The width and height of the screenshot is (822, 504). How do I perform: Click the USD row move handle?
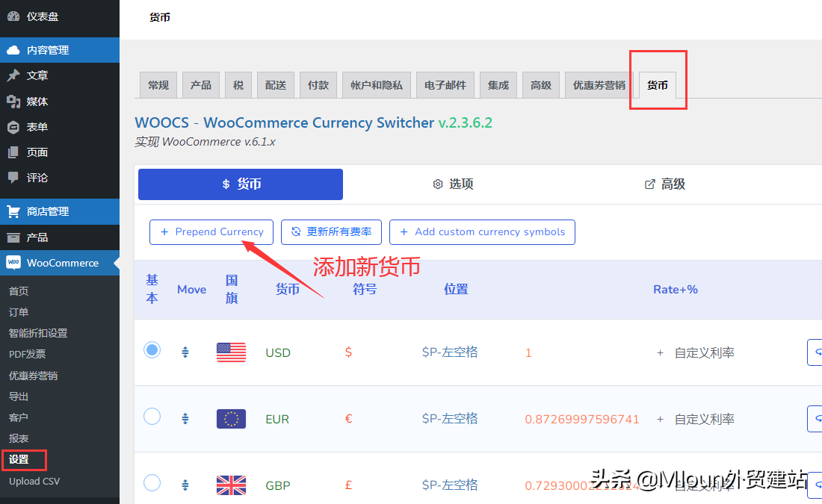pos(185,352)
